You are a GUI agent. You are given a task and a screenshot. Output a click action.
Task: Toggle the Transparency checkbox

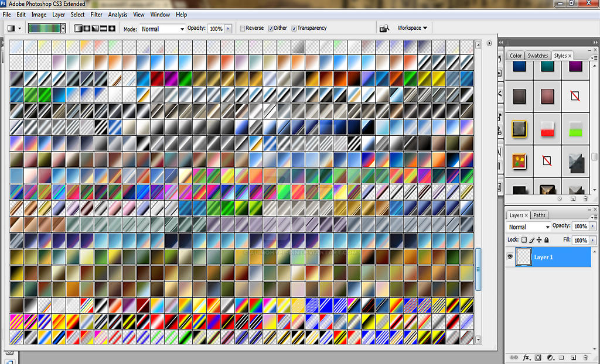click(294, 28)
